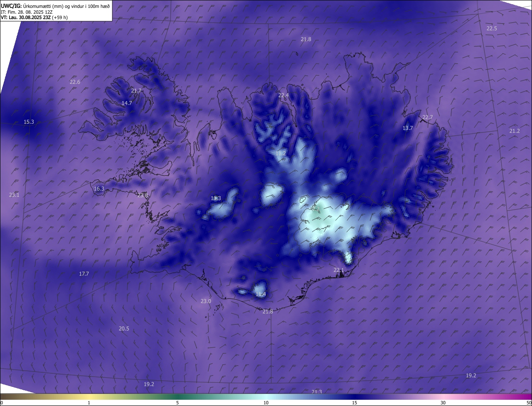Viewport: 532px width, 406px height.
Task: Click the '16.3' value on the Snæfellsnes peninsula
Action: [99, 188]
